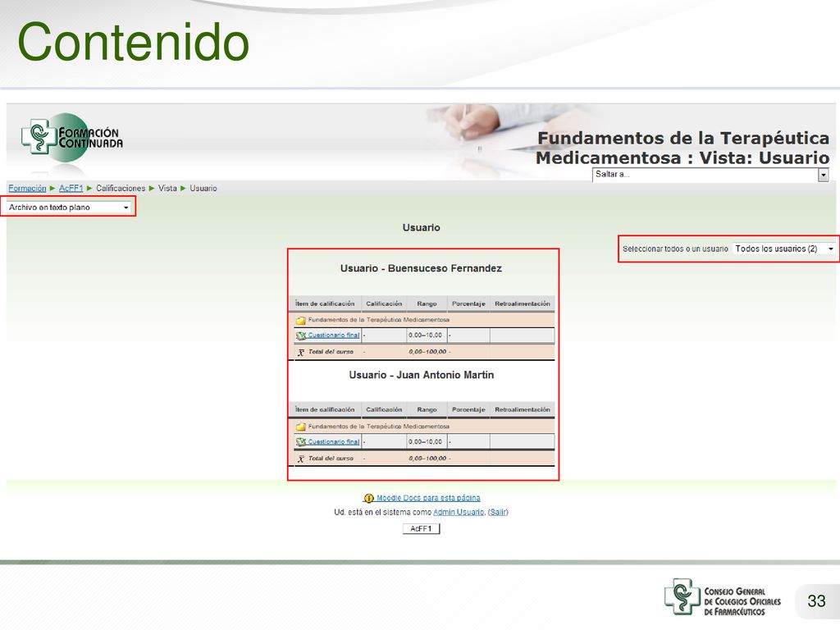Click the Moodle Docs info icon
Viewport: 840px width, 630px height.
tap(368, 498)
